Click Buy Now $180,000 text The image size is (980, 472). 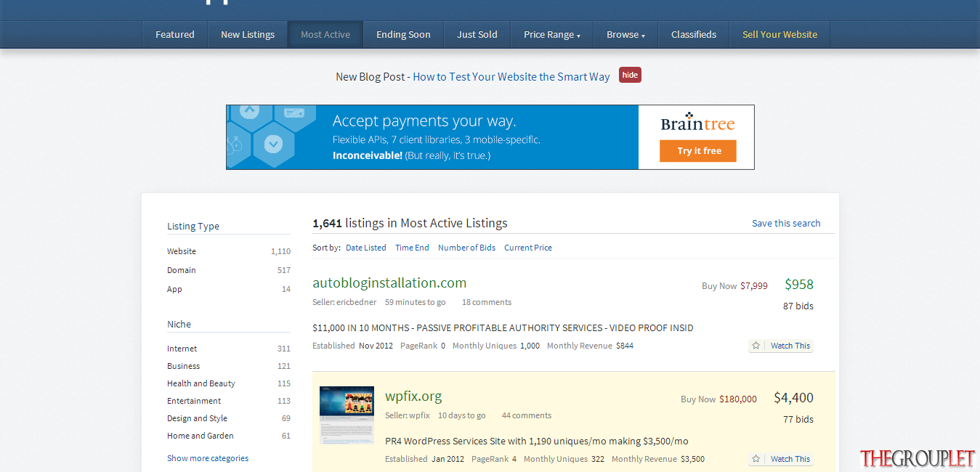[x=718, y=399]
